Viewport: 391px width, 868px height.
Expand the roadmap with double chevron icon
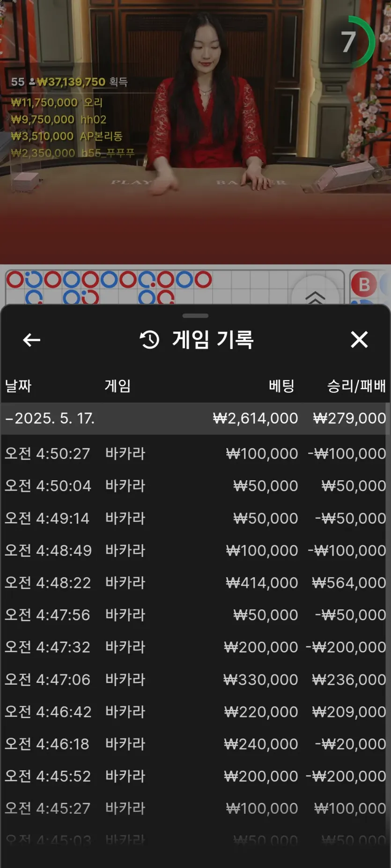click(x=315, y=297)
